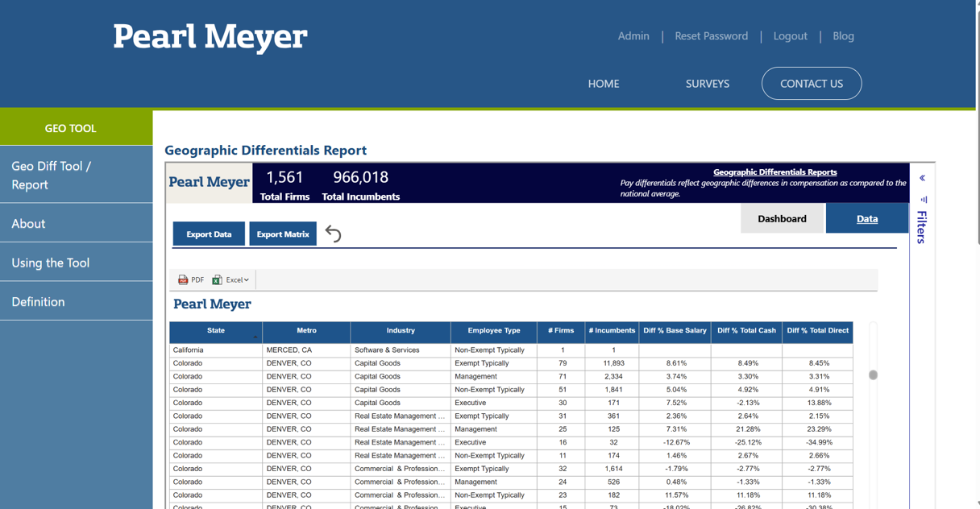Open the Geographic Differentials Reports link
This screenshot has height=509, width=980.
(x=774, y=172)
